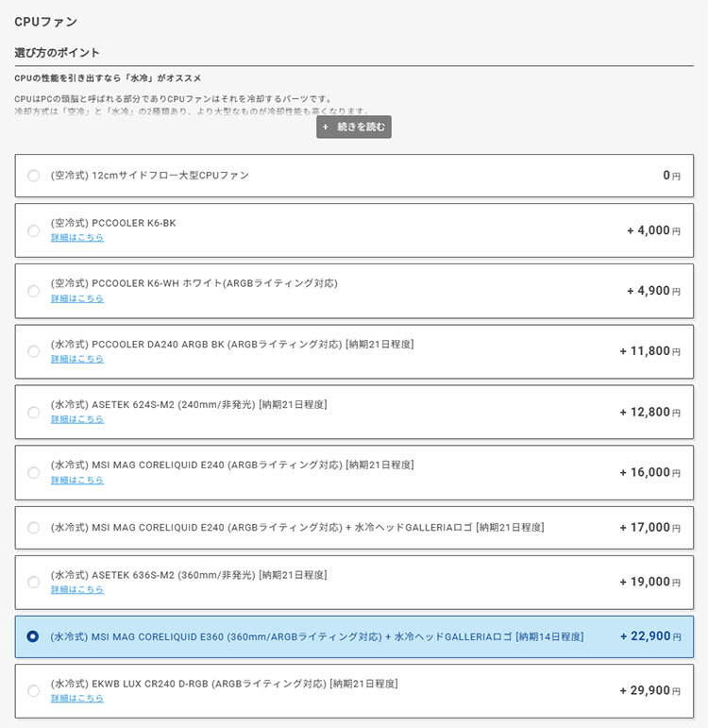The height and width of the screenshot is (728, 708).
Task: Choose the PCCOOLER K6-WH ホワイト radio button
Action: [x=34, y=291]
